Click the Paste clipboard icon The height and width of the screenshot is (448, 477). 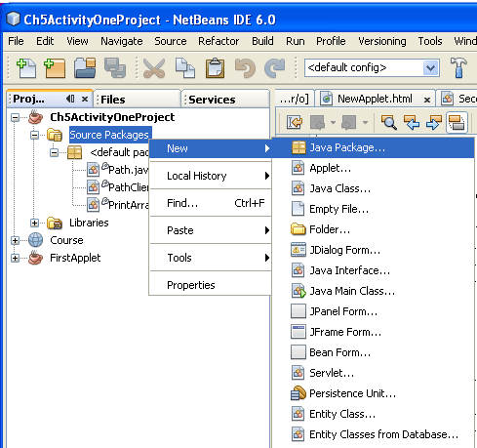(x=215, y=68)
